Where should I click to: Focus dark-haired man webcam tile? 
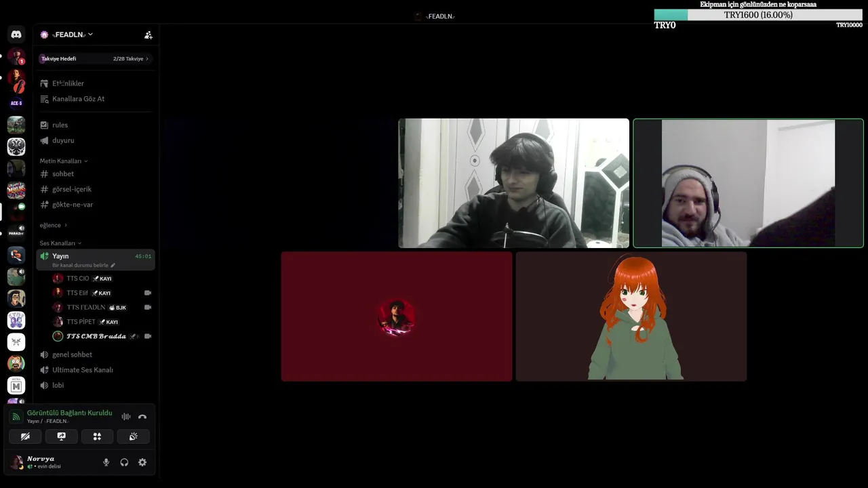pyautogui.click(x=513, y=183)
